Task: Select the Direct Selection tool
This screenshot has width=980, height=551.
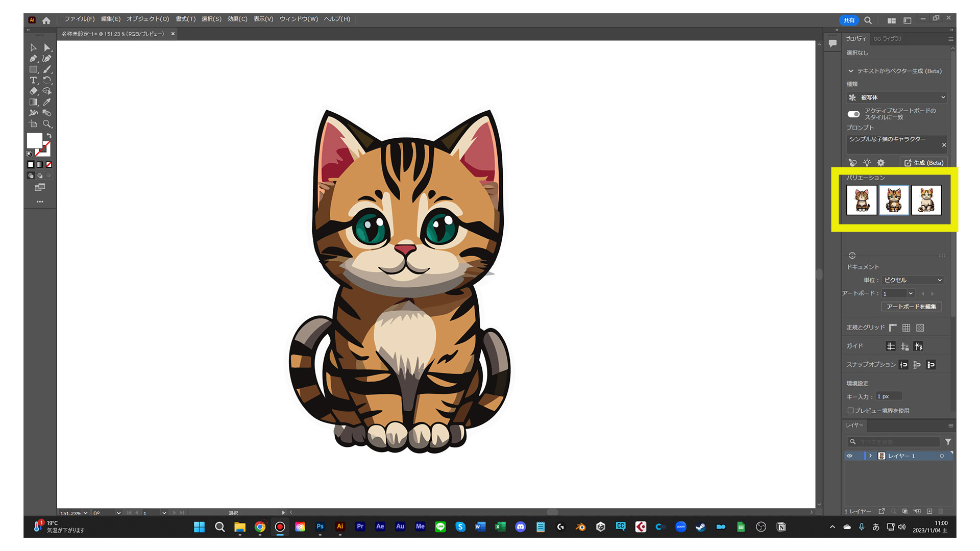Action: pos(47,47)
